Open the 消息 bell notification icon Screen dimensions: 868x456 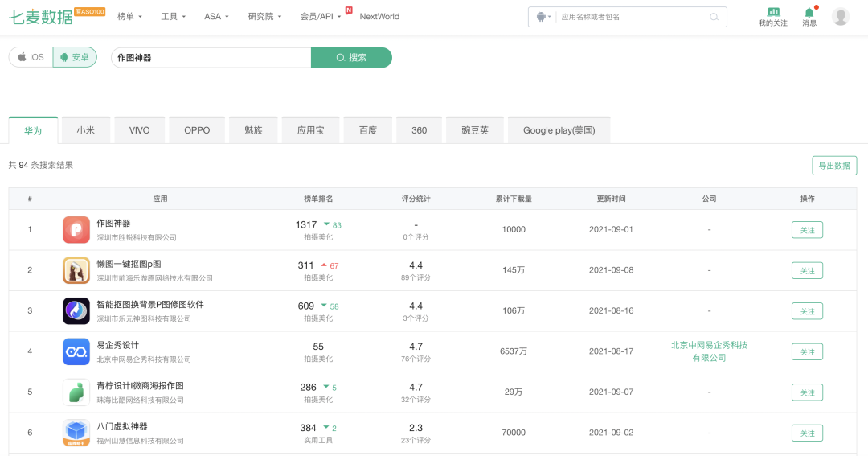pyautogui.click(x=809, y=12)
